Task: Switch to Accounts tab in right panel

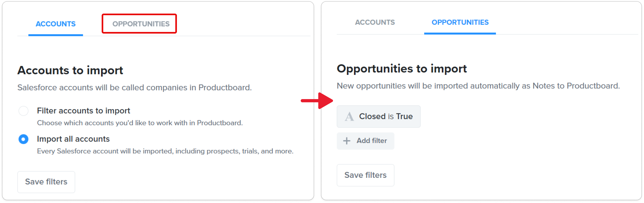Action: [375, 22]
